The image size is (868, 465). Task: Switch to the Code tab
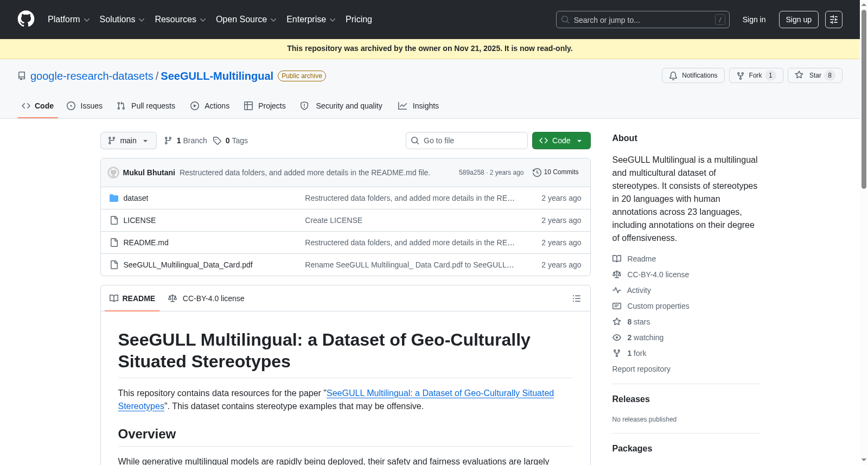(38, 106)
